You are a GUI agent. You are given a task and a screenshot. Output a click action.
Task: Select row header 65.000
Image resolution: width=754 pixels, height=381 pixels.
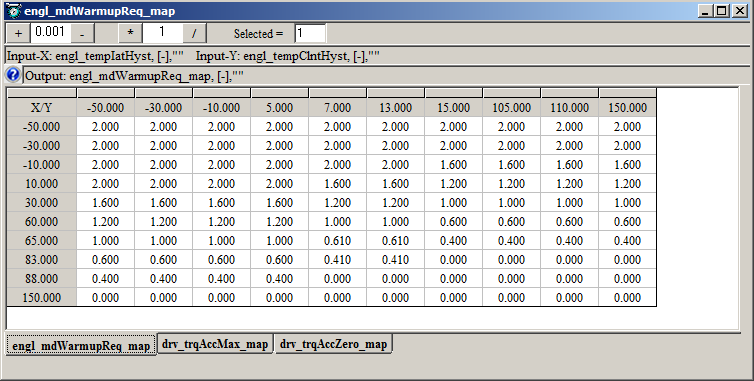[x=41, y=241]
